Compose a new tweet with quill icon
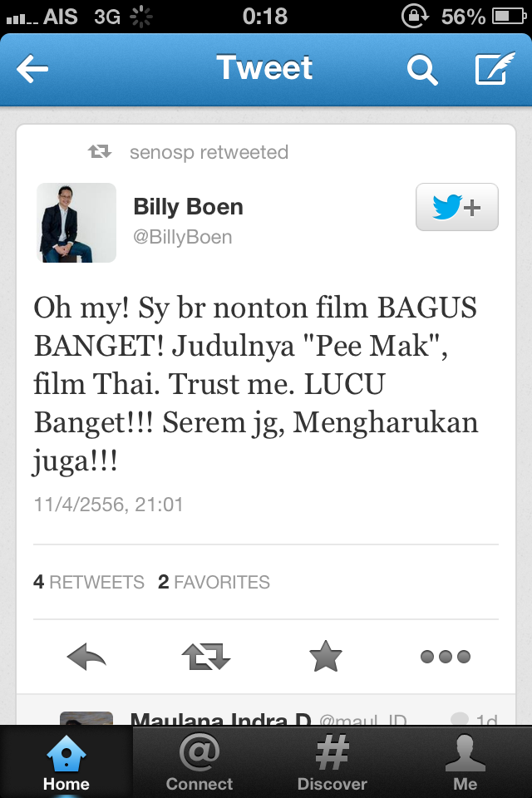 (495, 68)
